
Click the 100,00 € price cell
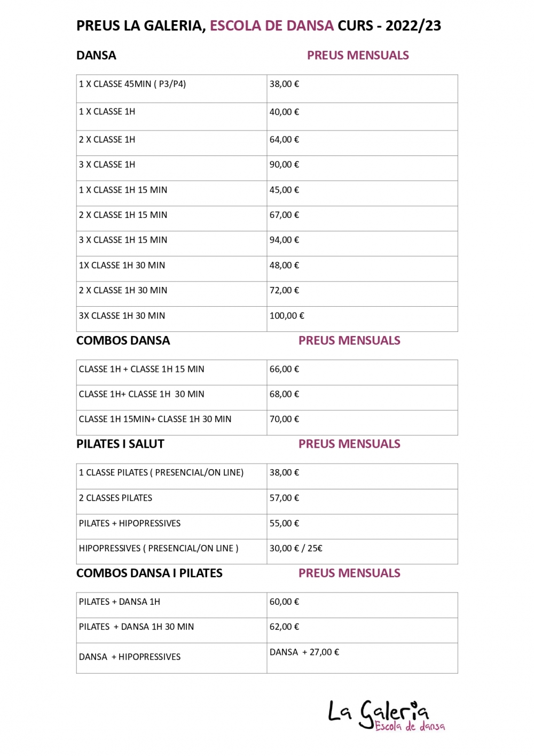[287, 316]
